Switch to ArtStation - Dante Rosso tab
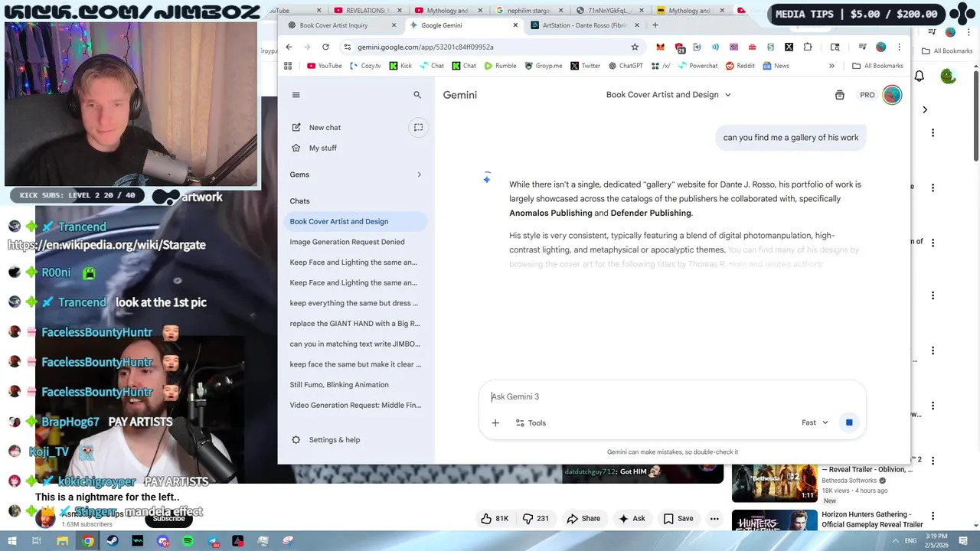Viewport: 980px width, 551px height. [586, 25]
